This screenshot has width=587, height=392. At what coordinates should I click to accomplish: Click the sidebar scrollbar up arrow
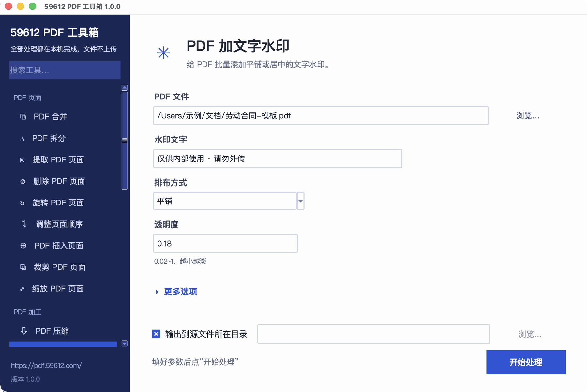click(124, 88)
